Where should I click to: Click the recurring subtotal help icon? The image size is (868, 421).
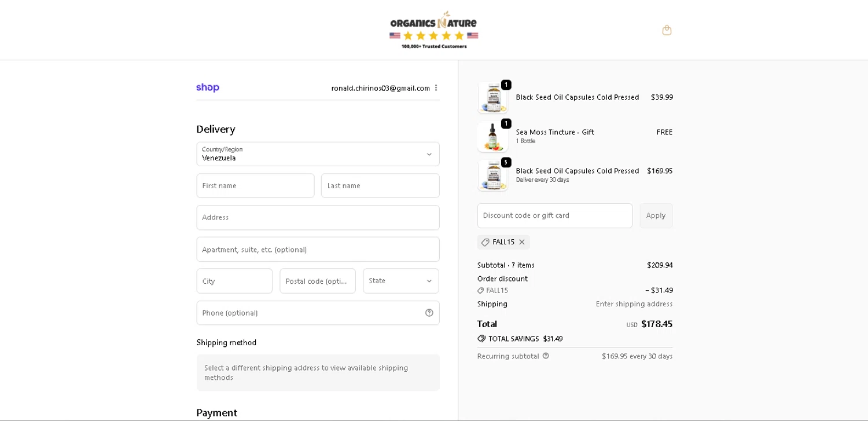[546, 356]
